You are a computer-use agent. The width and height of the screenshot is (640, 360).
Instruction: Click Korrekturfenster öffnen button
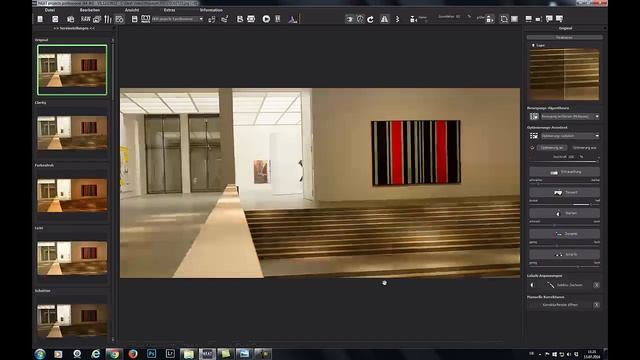click(x=560, y=305)
